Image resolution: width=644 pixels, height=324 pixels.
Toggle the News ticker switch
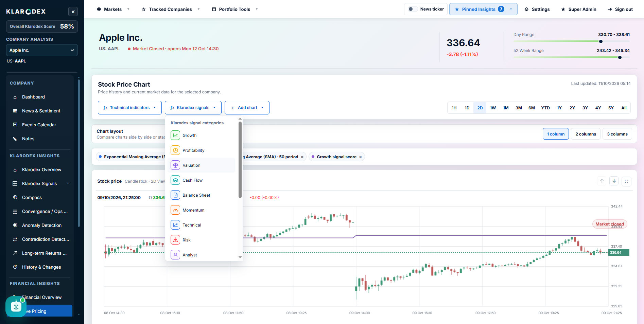413,9
